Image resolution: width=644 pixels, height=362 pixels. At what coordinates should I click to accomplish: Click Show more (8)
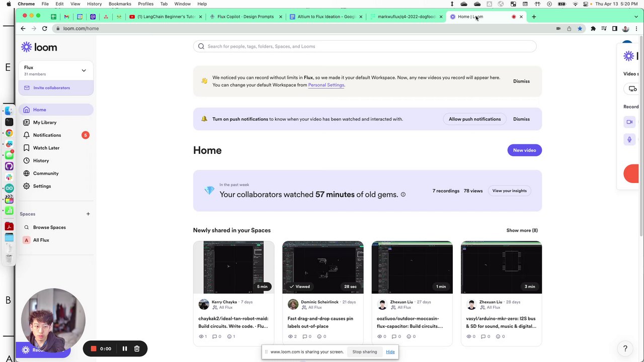522,230
